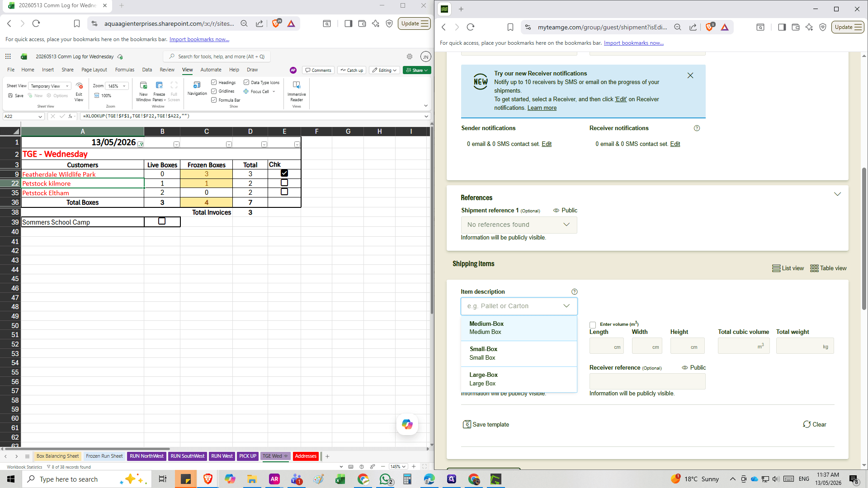Click Edit link under Sender notifications
The width and height of the screenshot is (868, 488).
coord(547,144)
